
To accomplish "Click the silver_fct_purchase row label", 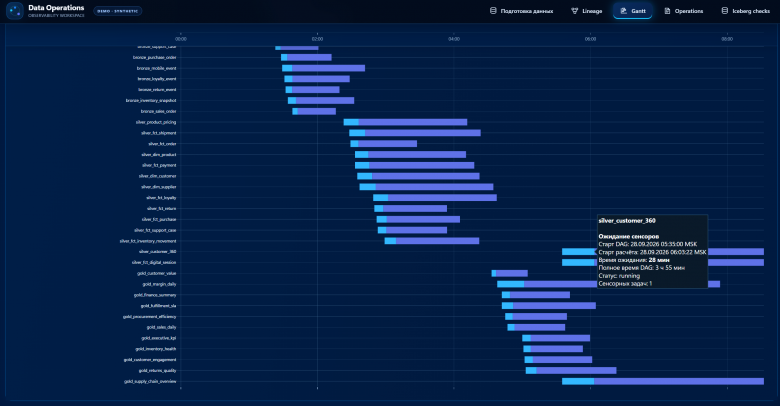I will tap(159, 219).
